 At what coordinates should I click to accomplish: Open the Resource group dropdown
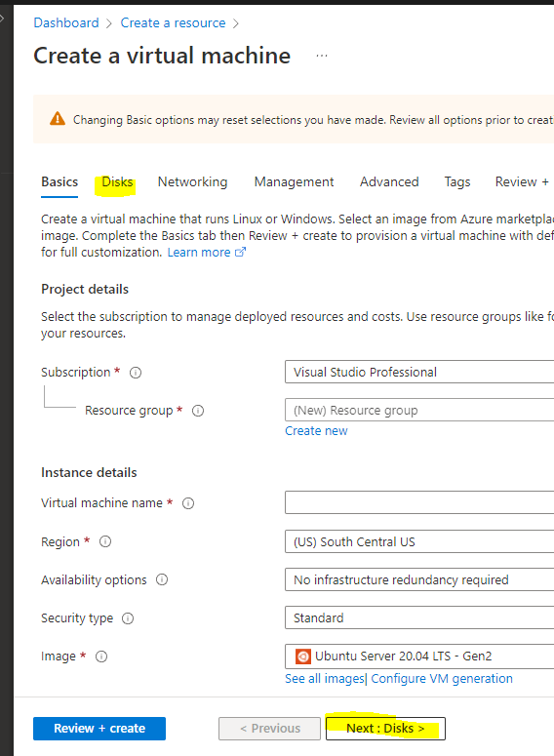click(419, 410)
